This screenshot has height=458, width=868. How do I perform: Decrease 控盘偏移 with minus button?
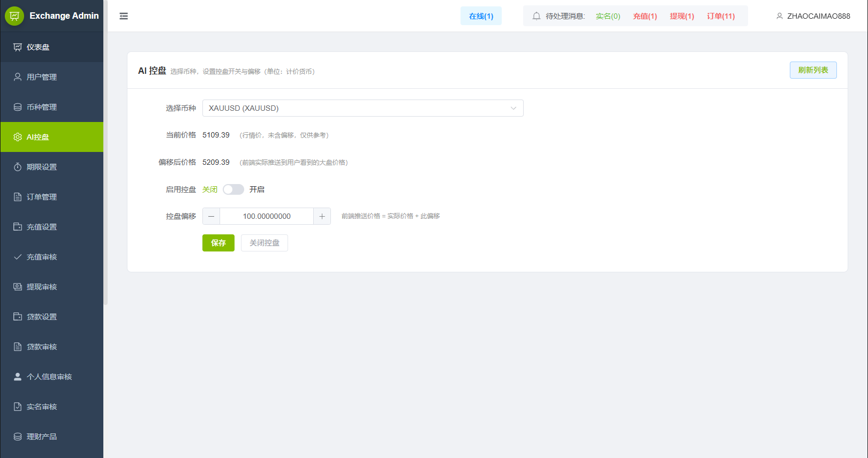212,216
